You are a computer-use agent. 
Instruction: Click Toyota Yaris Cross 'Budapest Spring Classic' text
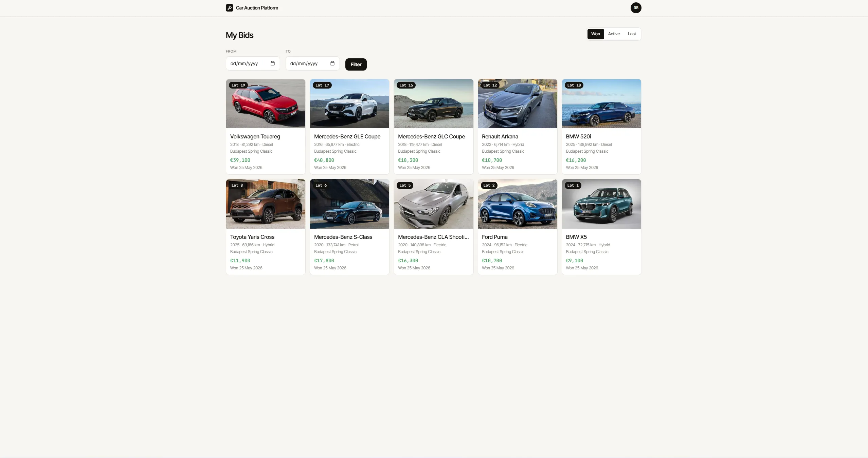[251, 252]
